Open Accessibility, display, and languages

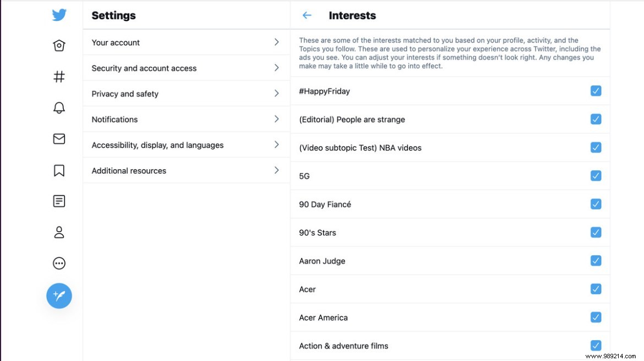[x=185, y=144]
